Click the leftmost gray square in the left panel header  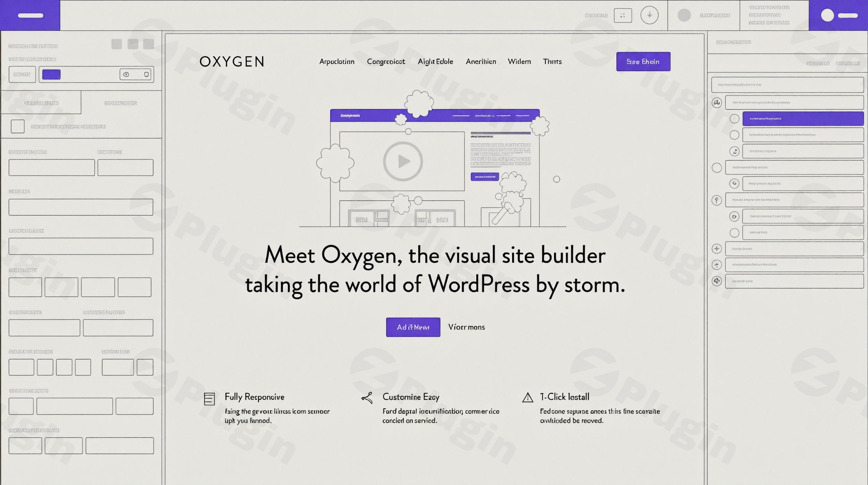tap(117, 44)
